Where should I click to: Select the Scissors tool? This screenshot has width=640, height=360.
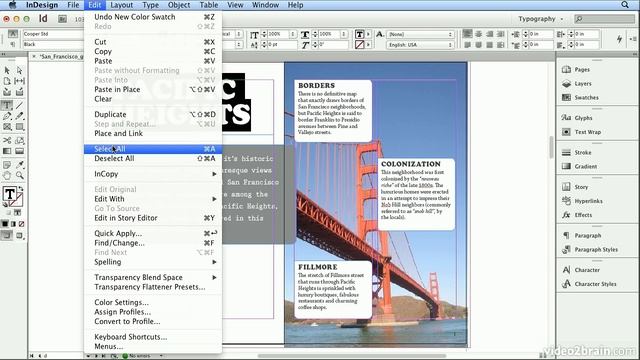pos(7,140)
